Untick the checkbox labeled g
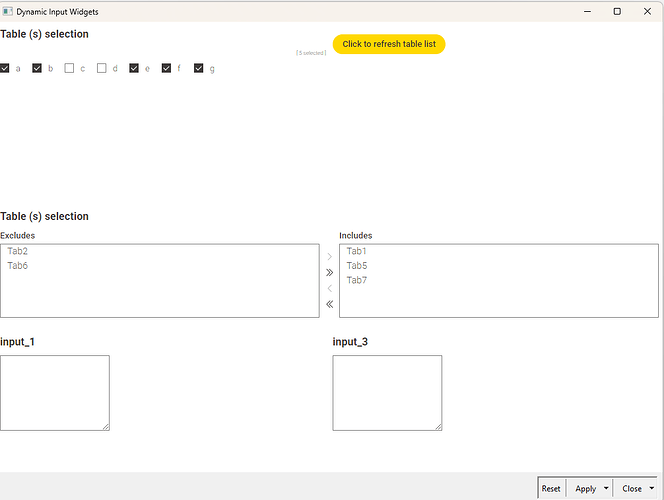Screen dimensions: 664x500 click(198, 68)
